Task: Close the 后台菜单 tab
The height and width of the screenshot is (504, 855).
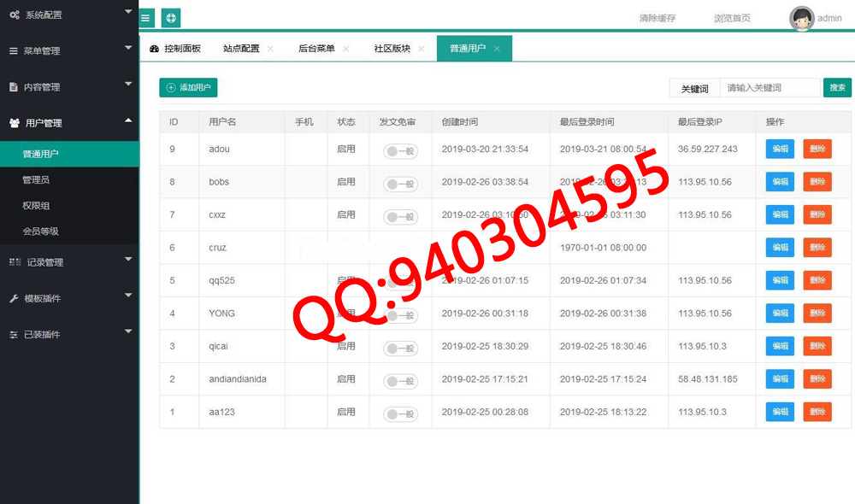Action: tap(346, 49)
